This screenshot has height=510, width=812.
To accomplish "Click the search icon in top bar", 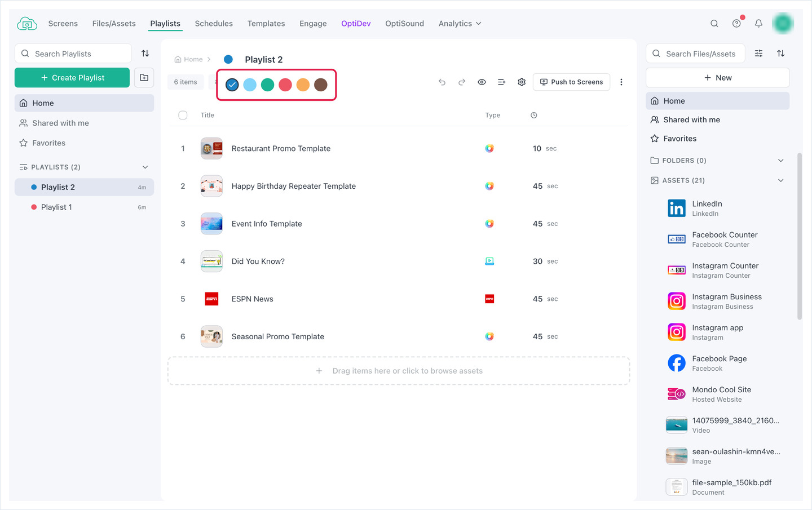I will (x=714, y=24).
